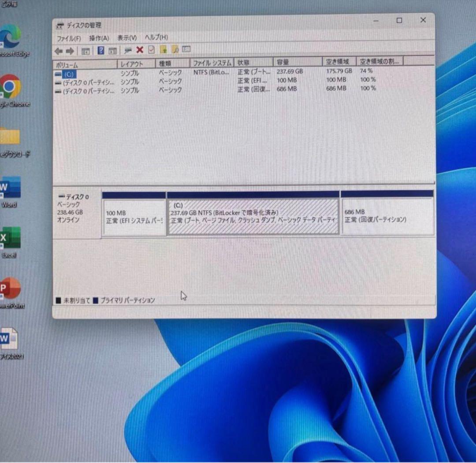Select the Show/Hide console tree toolbar icon
This screenshot has width=476, height=463.
coord(86,49)
